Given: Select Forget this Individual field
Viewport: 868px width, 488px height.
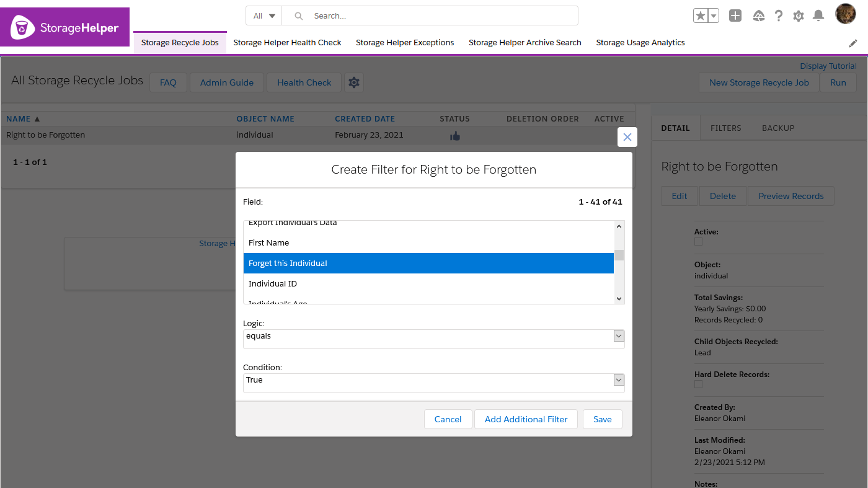Looking at the screenshot, I should click(428, 263).
